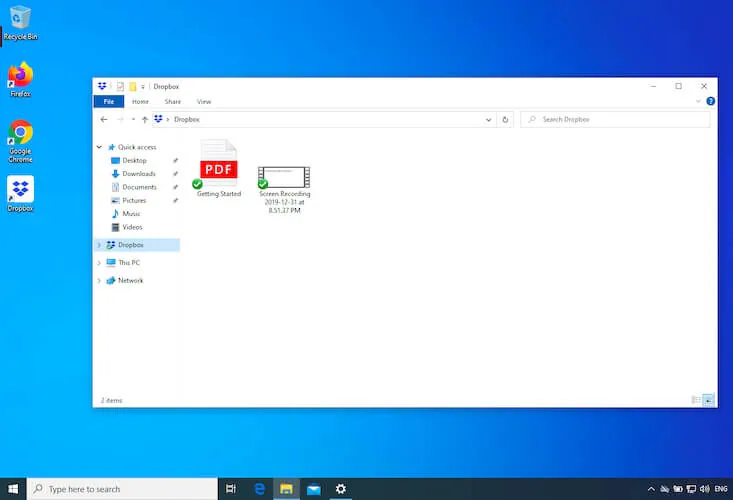Open Customize Quick Access Toolbar dropdown

click(x=143, y=87)
